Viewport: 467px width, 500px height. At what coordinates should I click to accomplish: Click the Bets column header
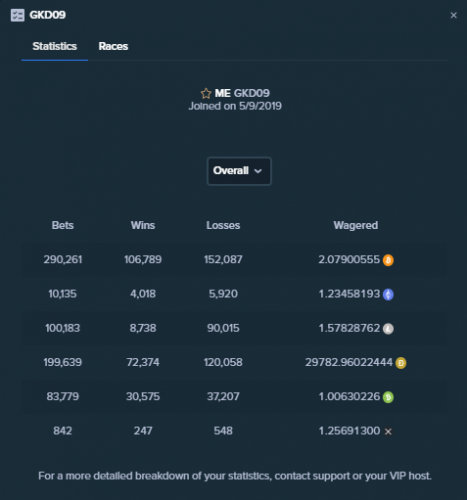[63, 225]
